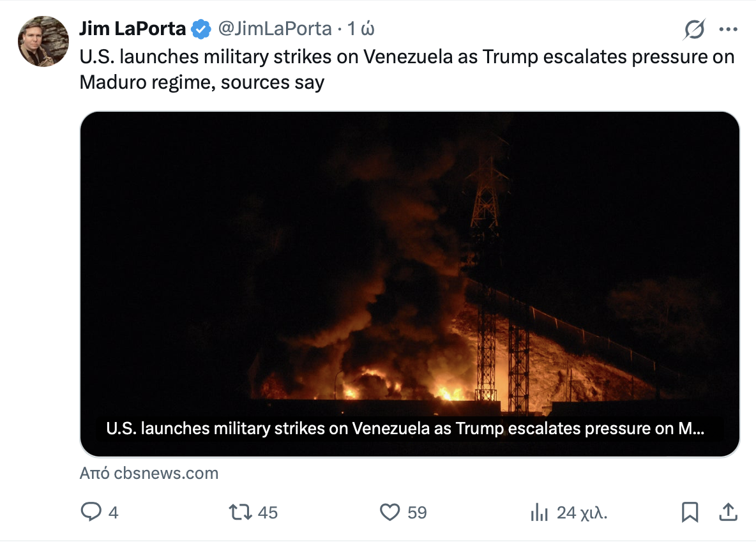Open the view analytics bar chart icon

(x=540, y=512)
